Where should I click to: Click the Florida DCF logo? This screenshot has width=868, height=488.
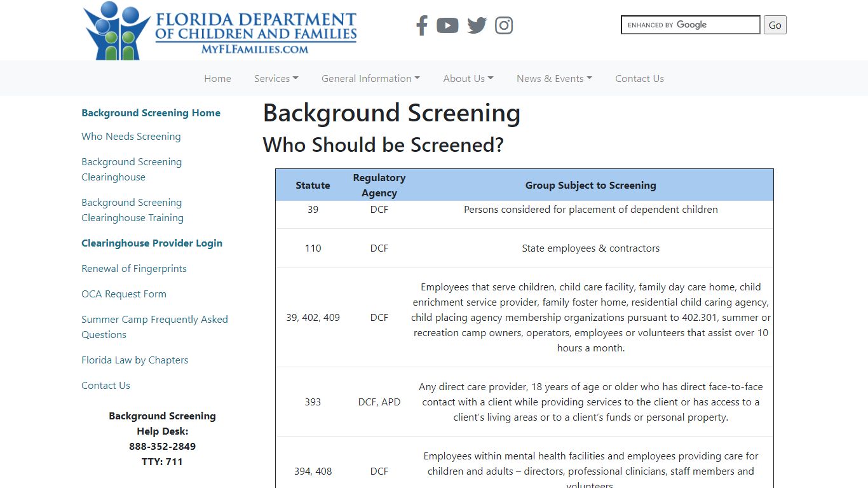pos(220,30)
